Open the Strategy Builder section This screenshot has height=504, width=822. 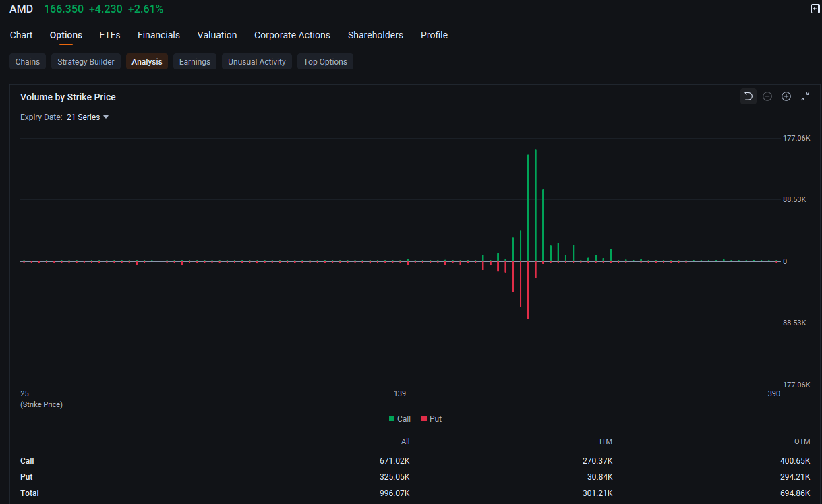coord(86,61)
